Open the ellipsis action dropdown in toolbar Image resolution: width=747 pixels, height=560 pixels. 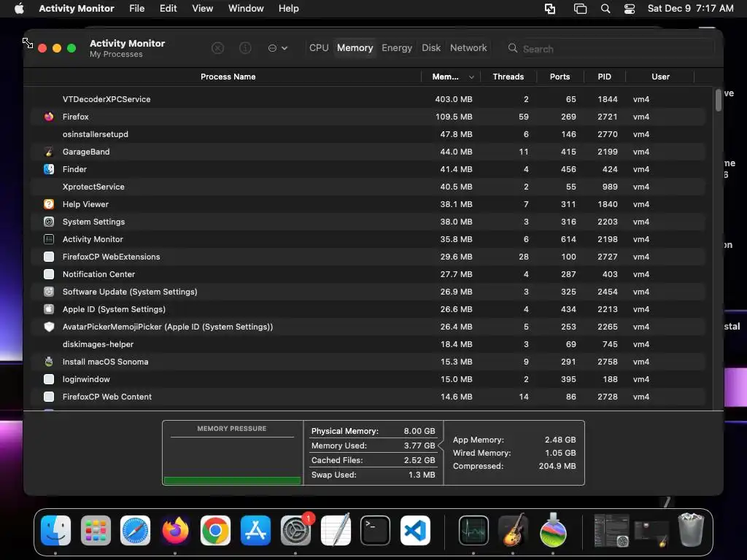point(278,48)
